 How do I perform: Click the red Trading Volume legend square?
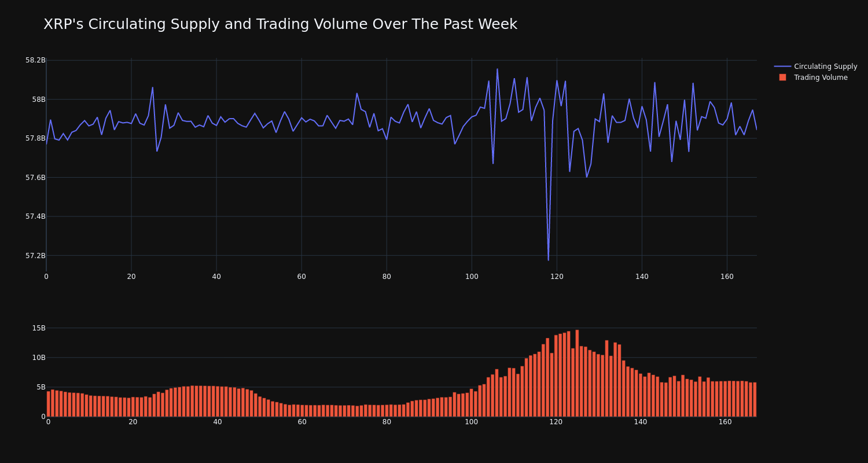tap(782, 78)
